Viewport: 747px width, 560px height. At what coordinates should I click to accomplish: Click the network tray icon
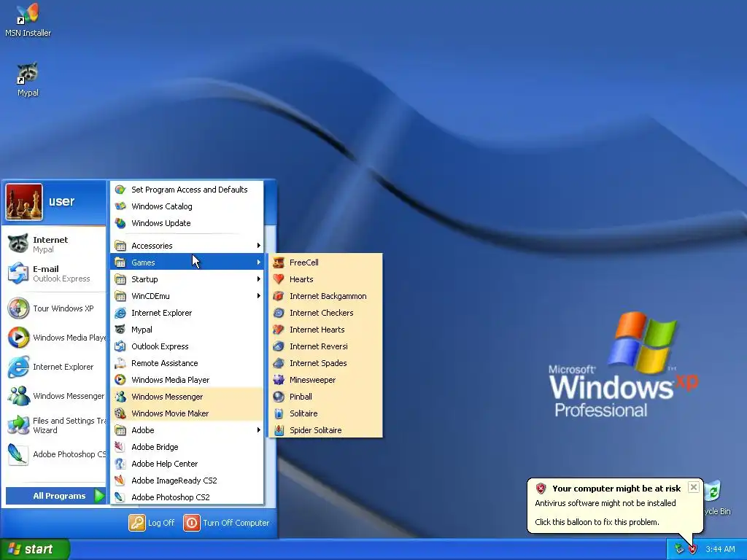(x=679, y=549)
